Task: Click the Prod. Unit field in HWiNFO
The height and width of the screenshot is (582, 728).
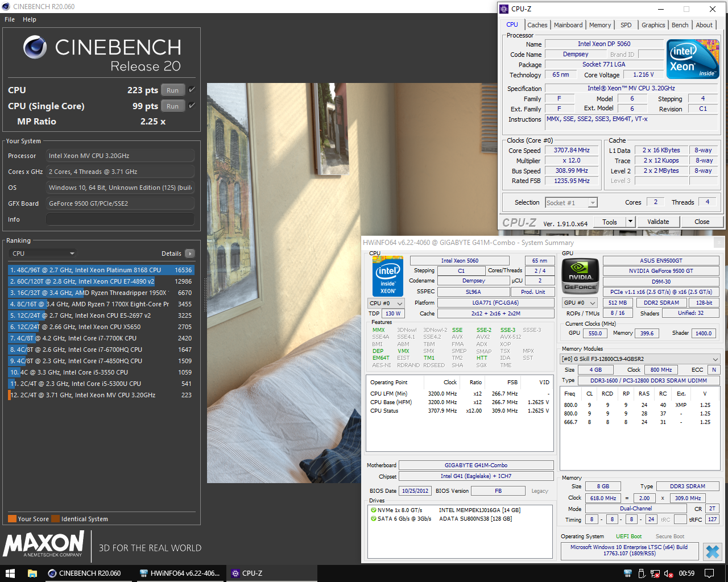Action: point(532,292)
